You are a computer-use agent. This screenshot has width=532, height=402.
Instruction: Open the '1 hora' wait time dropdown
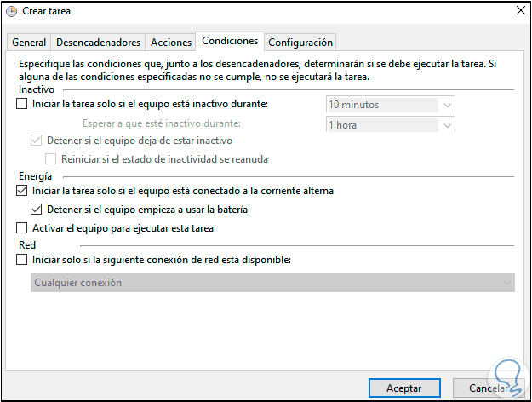[449, 124]
